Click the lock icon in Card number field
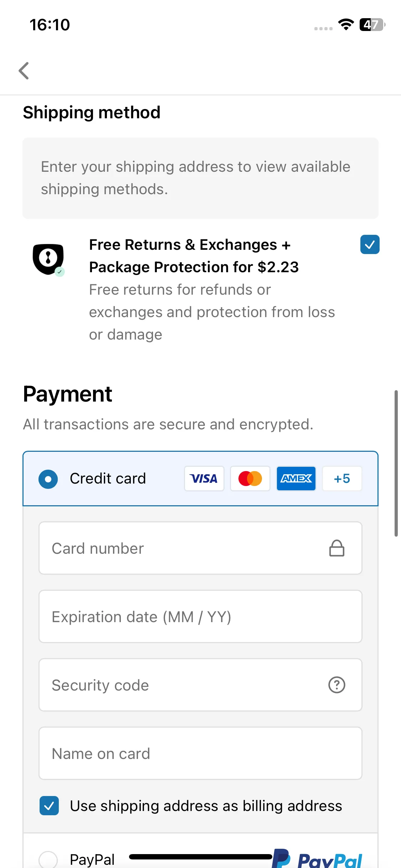Image resolution: width=401 pixels, height=868 pixels. point(336,548)
